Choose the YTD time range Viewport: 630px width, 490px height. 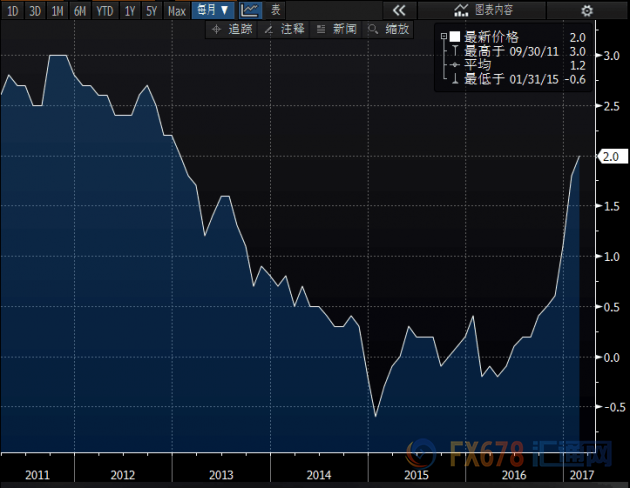(104, 10)
